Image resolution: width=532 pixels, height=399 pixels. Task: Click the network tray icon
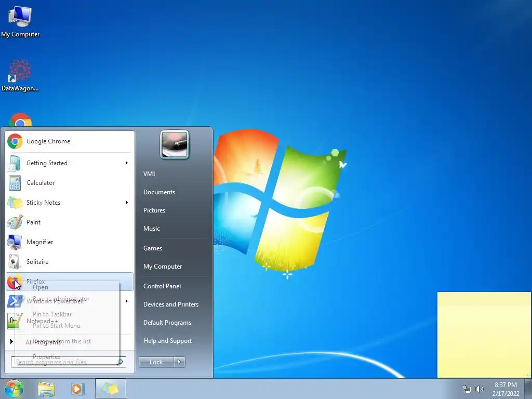pyautogui.click(x=467, y=389)
